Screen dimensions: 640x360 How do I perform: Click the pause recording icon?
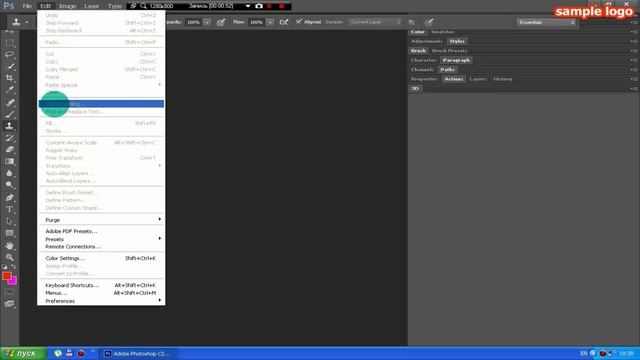(x=269, y=6)
